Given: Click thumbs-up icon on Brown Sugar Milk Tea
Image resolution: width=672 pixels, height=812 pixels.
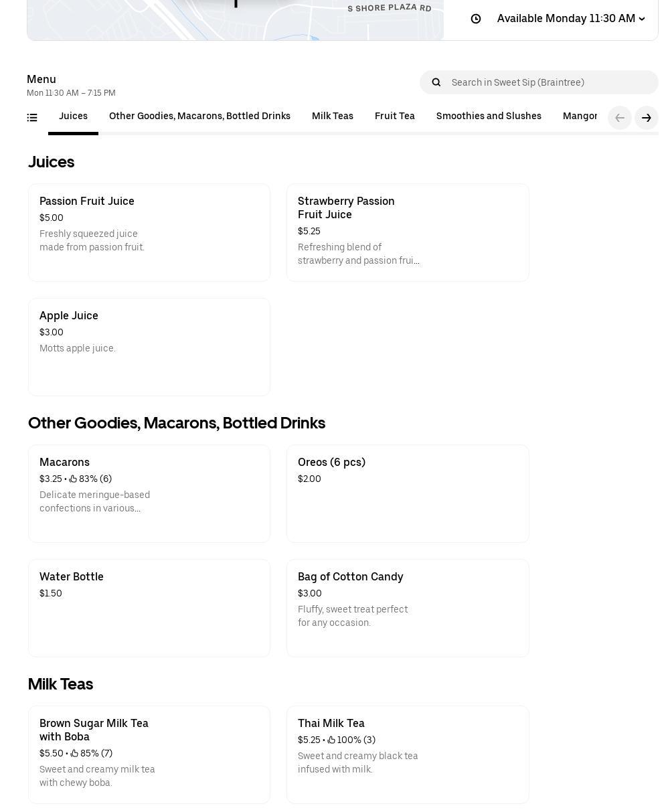Looking at the screenshot, I should click(74, 754).
